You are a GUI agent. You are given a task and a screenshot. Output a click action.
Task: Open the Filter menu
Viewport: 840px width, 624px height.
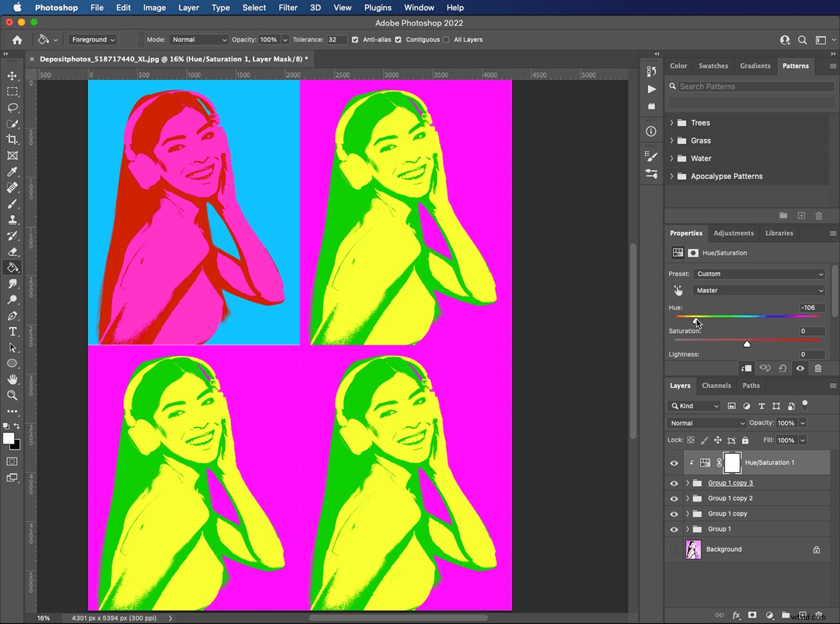point(288,8)
